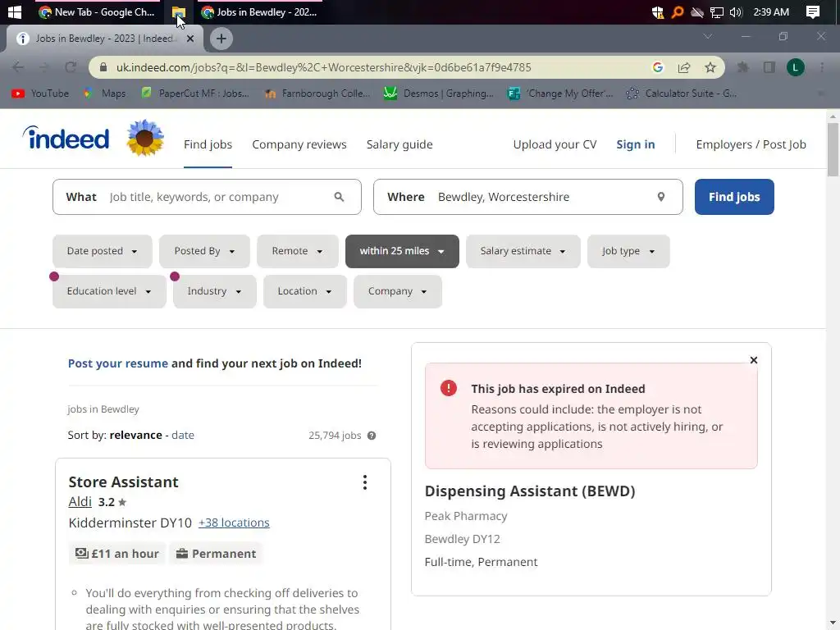This screenshot has height=630, width=840.
Task: Expand Company filter
Action: coord(398,291)
